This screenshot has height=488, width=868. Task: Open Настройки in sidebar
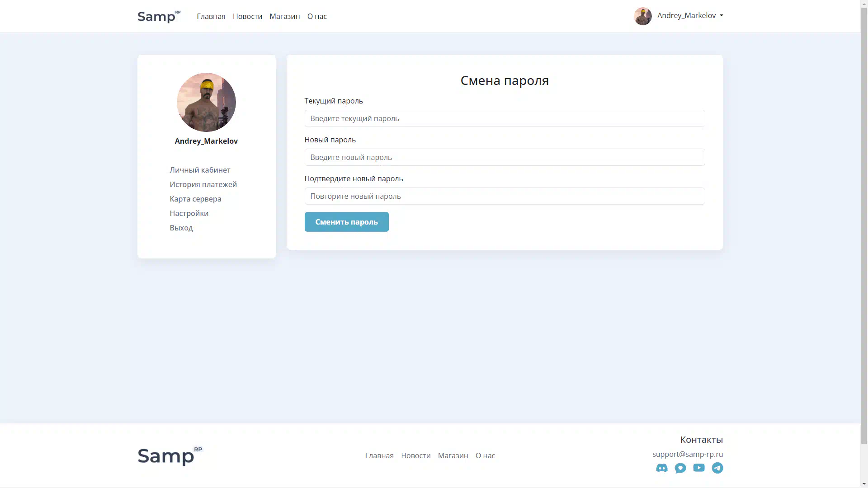point(189,213)
